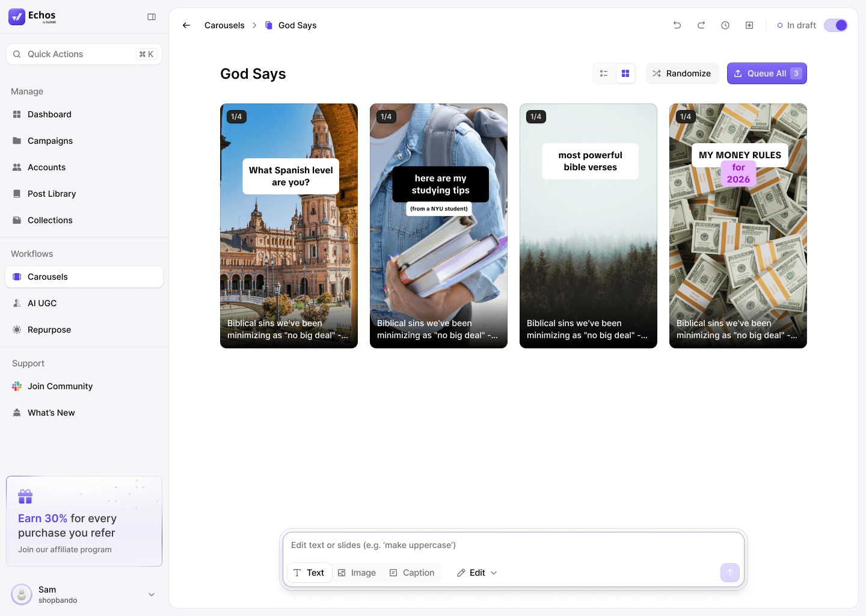This screenshot has height=616, width=866.
Task: Open the Edit dropdown
Action: tap(477, 573)
